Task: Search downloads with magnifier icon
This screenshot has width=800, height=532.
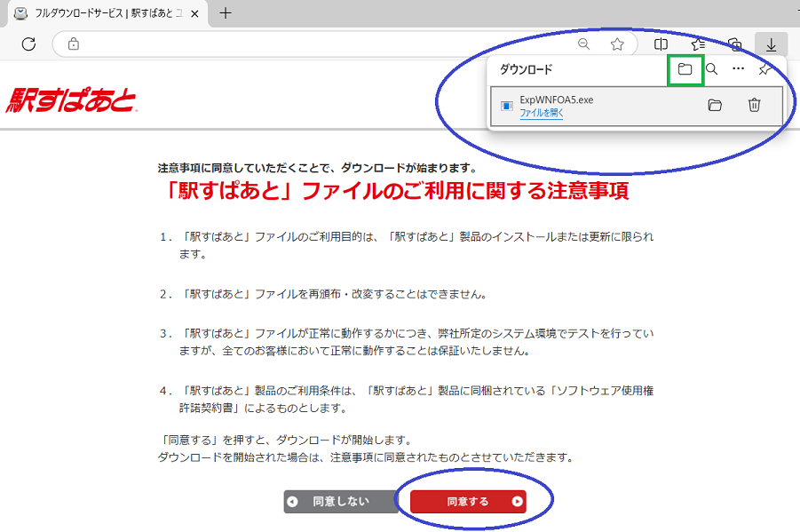Action: coord(712,69)
